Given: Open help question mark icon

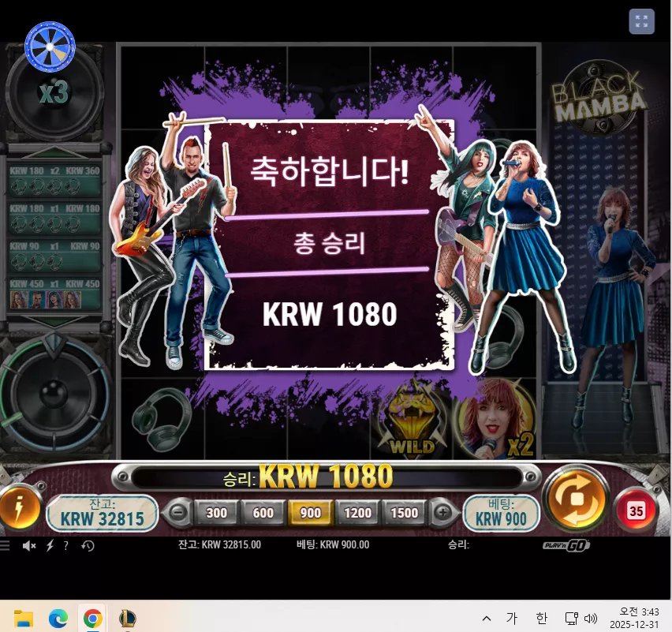Looking at the screenshot, I should [65, 545].
